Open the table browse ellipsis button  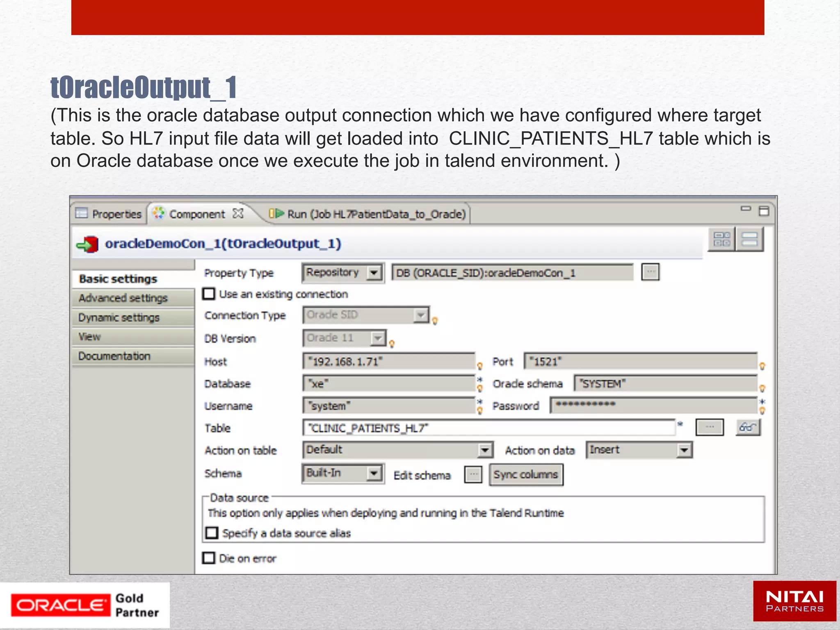coord(710,427)
